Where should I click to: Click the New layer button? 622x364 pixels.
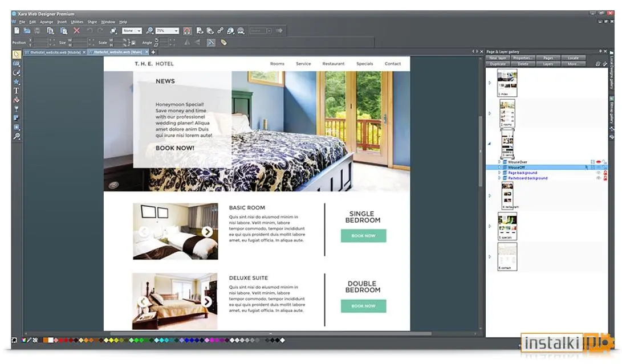[498, 58]
